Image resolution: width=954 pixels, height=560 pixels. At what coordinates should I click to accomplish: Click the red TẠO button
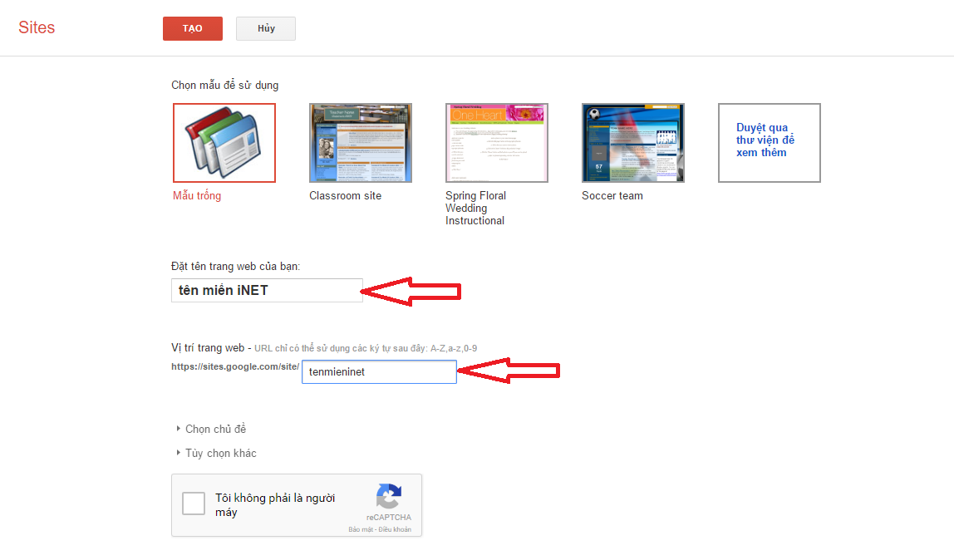[192, 28]
